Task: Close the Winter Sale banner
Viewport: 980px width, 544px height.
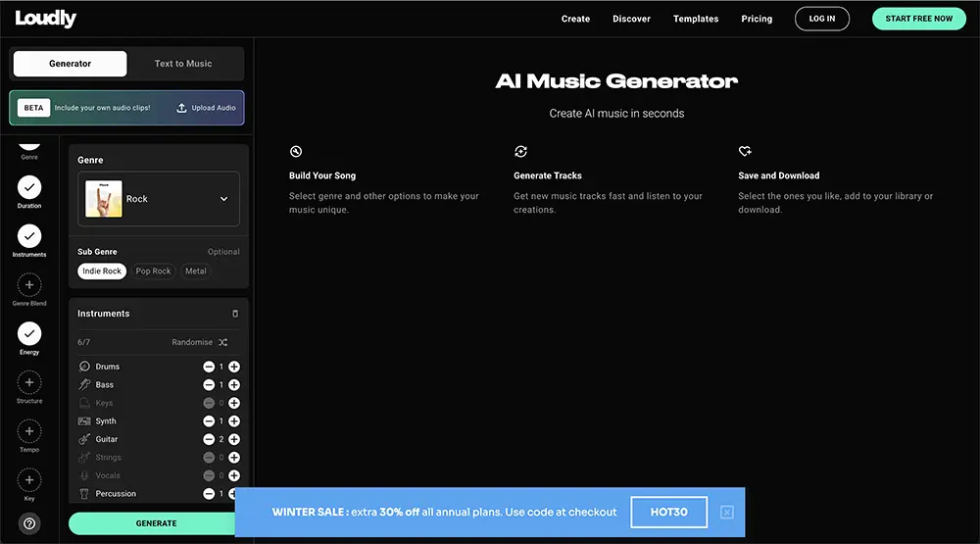Action: (727, 513)
